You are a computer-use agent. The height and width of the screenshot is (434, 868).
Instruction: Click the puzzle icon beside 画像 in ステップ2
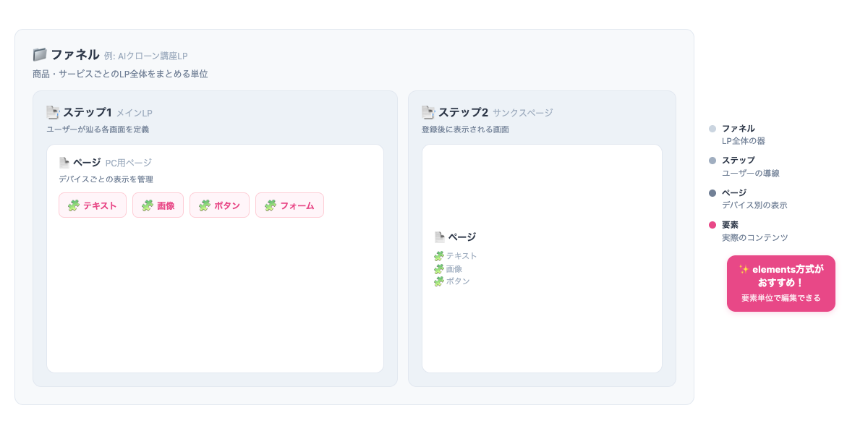click(440, 268)
